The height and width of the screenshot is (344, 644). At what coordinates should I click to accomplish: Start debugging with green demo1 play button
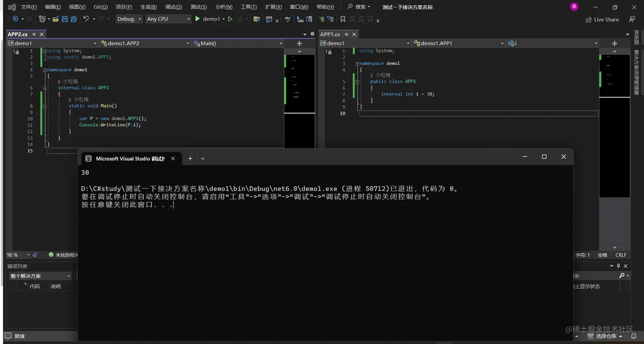(207, 19)
